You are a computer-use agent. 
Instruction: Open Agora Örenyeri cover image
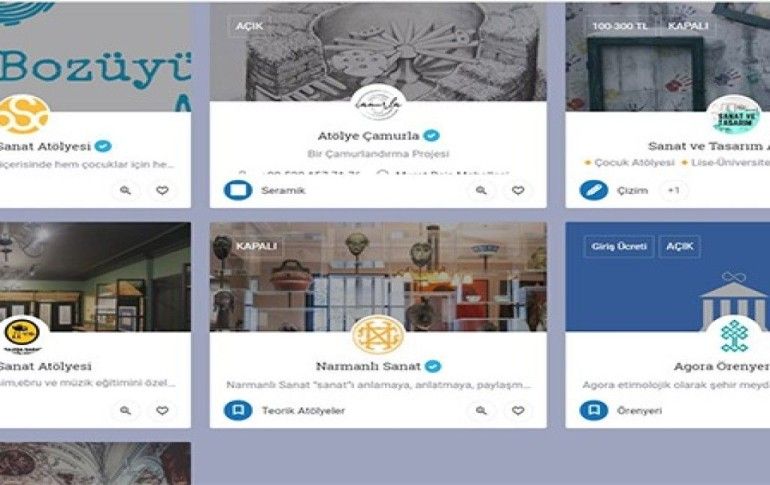pos(668,276)
